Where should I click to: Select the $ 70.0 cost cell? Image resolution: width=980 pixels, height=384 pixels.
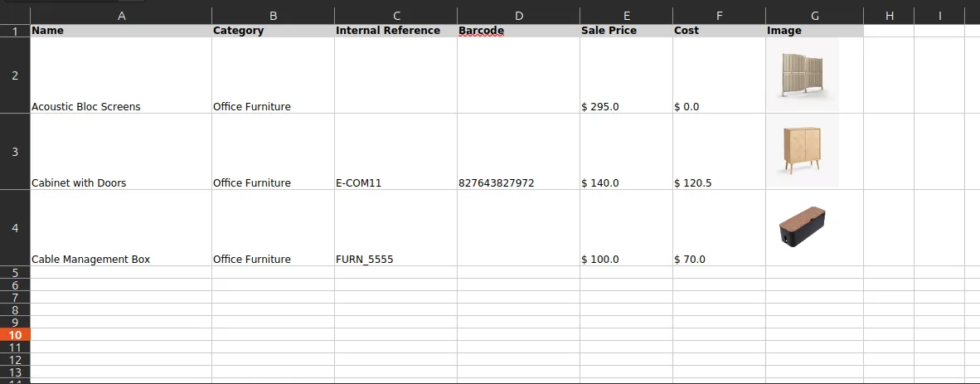[x=719, y=227]
